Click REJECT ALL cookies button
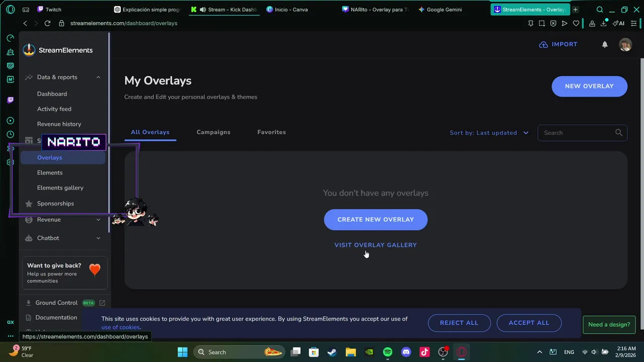 point(459,323)
